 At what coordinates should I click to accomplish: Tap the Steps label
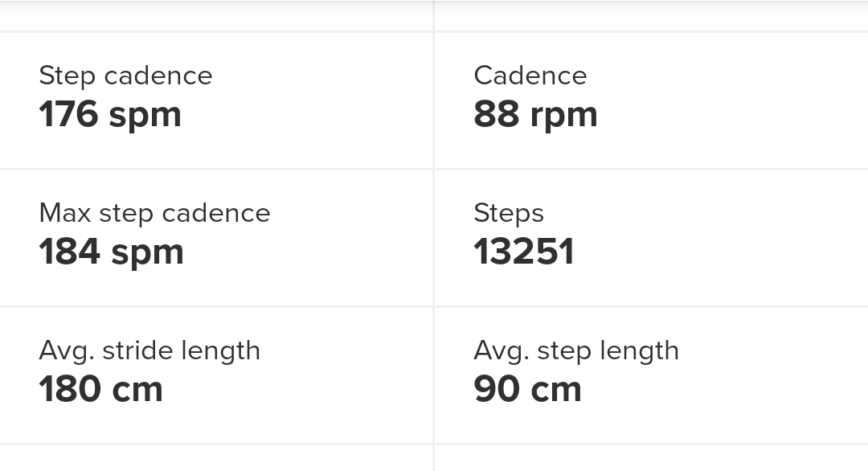pyautogui.click(x=509, y=213)
